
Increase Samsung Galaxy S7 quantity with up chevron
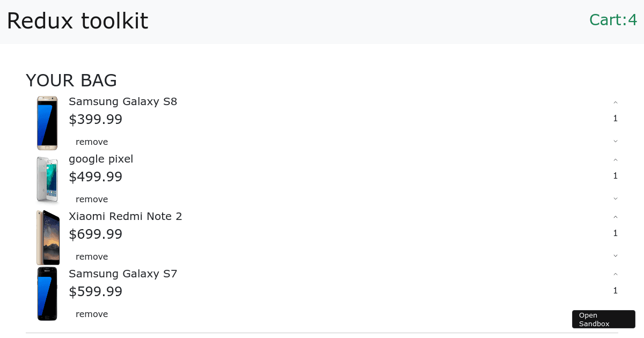616,274
